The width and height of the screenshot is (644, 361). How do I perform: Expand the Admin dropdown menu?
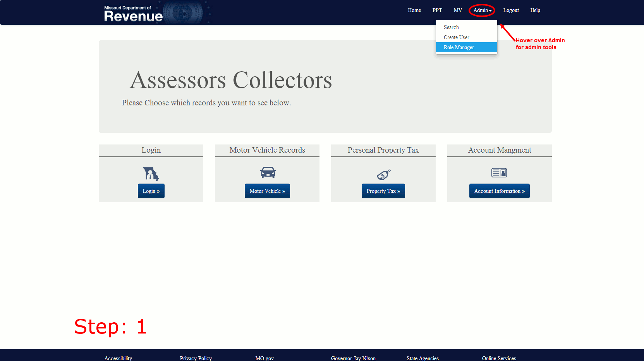point(482,10)
